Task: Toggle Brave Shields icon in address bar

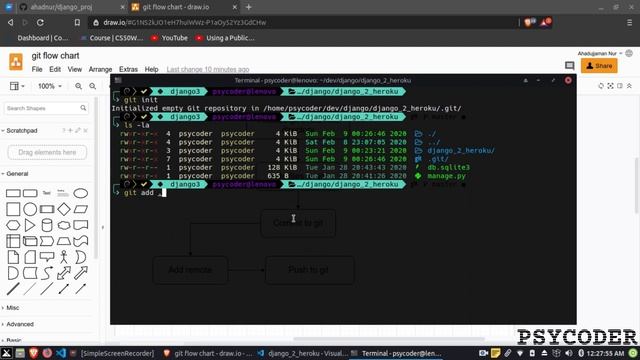Action: pyautogui.click(x=529, y=22)
